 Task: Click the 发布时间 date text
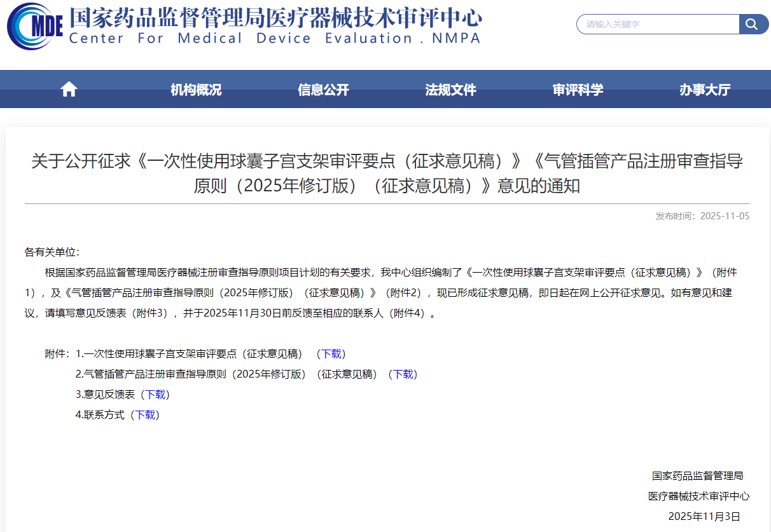704,215
